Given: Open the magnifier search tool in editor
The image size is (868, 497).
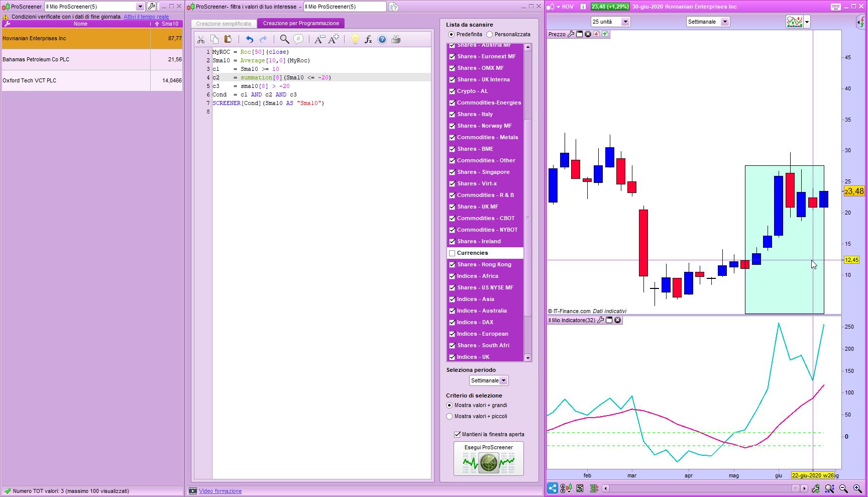Looking at the screenshot, I should tap(284, 40).
